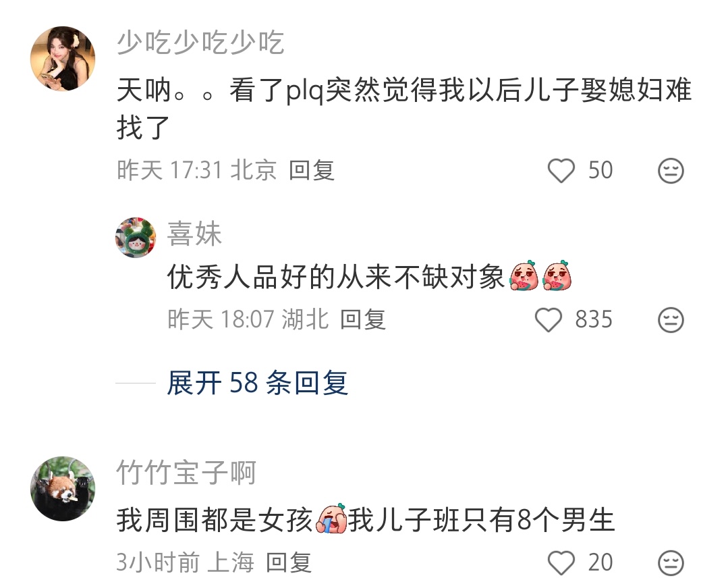Like 竹竹宝子啊's comment with 20 likes
Image resolution: width=728 pixels, height=582 pixels.
(561, 562)
